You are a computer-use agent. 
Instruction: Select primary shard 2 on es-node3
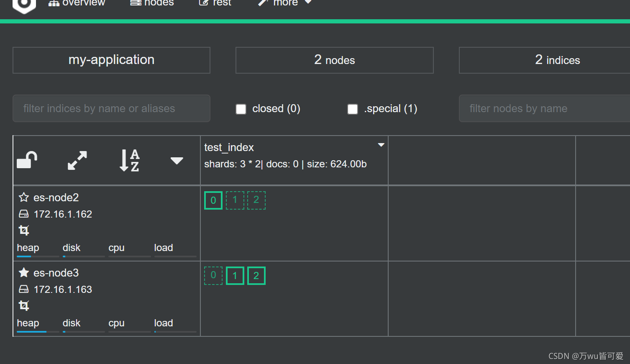pyautogui.click(x=256, y=276)
